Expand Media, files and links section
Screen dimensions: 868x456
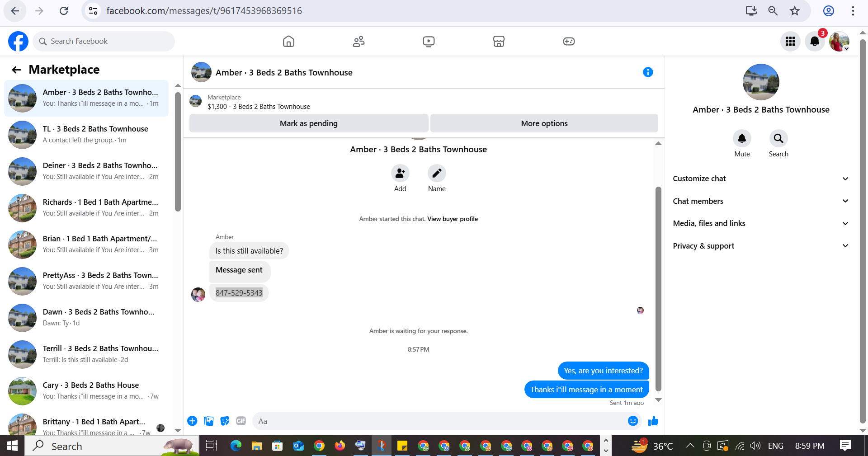pyautogui.click(x=761, y=223)
